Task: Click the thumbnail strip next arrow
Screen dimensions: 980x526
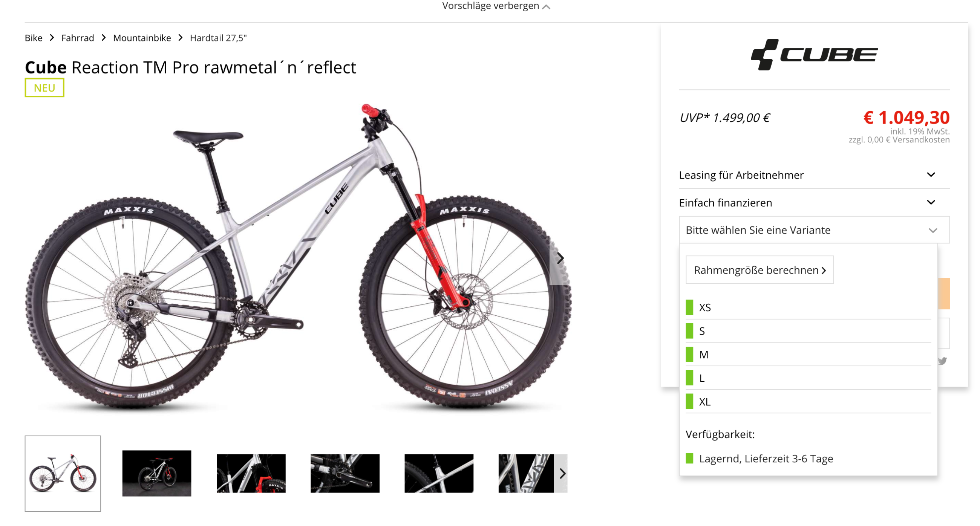Action: click(562, 474)
